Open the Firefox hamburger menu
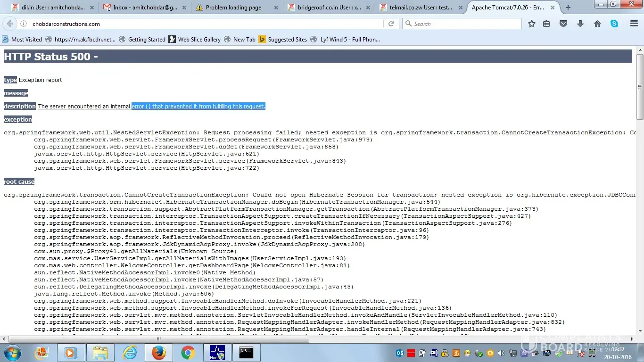The height and width of the screenshot is (362, 644). point(634,24)
